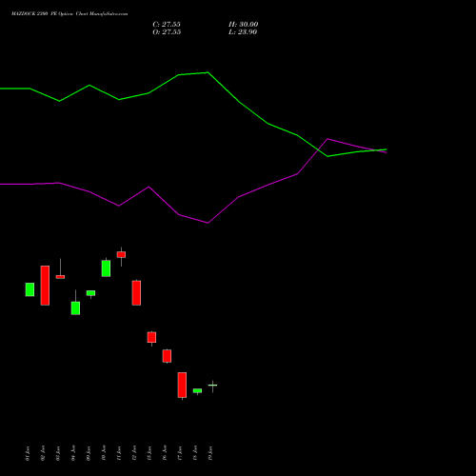
Task: Select the open value O: 27.55
Action: pyautogui.click(x=167, y=32)
